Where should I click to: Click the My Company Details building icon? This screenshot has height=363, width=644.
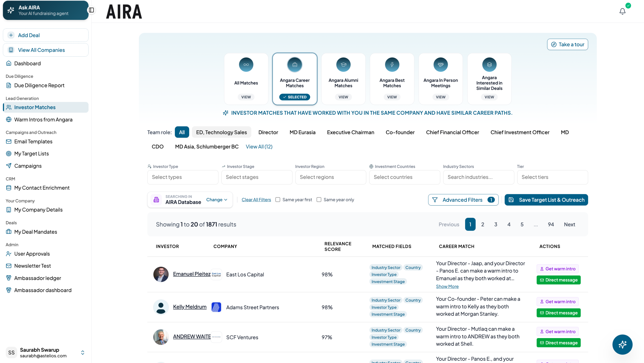(x=9, y=210)
